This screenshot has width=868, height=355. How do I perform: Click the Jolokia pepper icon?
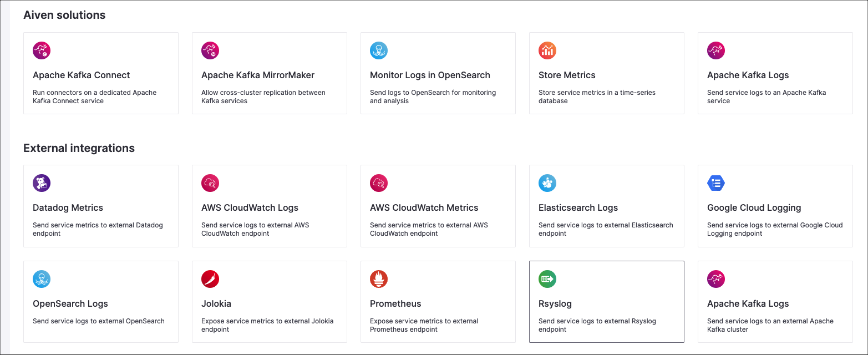[210, 278]
